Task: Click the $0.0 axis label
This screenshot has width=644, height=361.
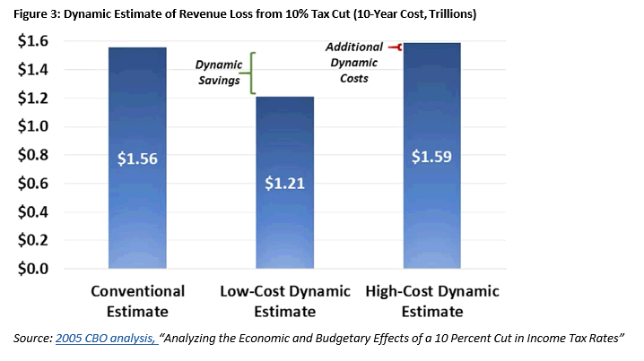Action: pyautogui.click(x=32, y=269)
